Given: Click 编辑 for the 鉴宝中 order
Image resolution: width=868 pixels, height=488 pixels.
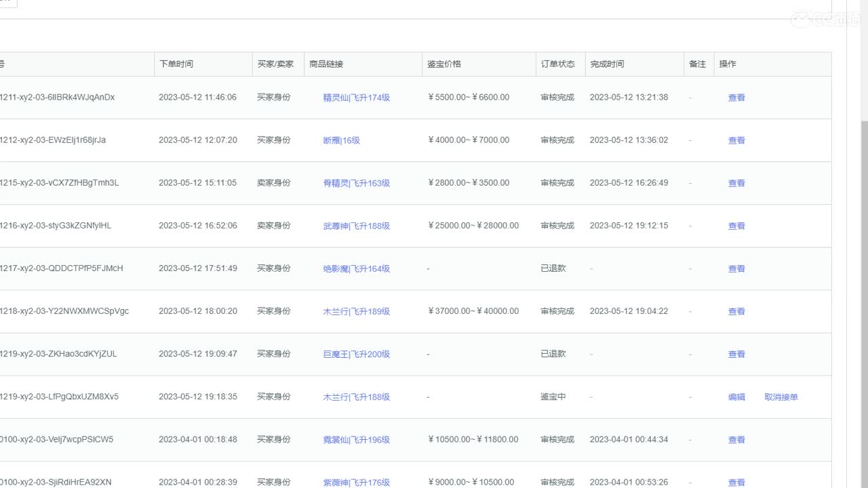Looking at the screenshot, I should click(x=736, y=396).
